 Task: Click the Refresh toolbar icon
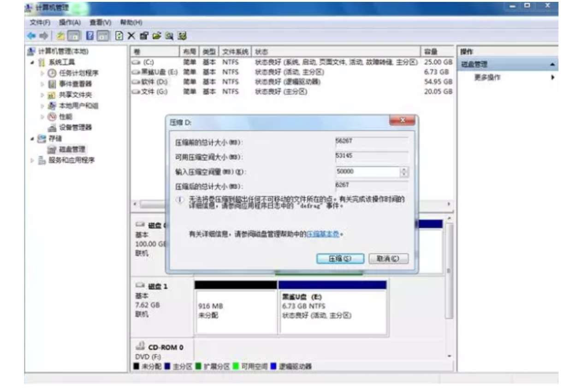pyautogui.click(x=119, y=36)
